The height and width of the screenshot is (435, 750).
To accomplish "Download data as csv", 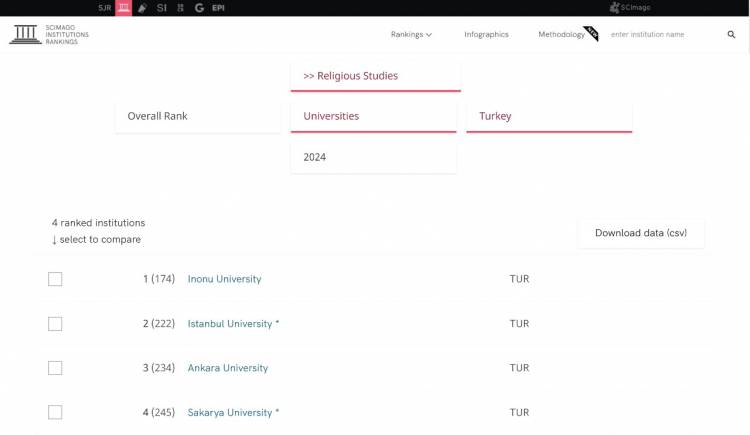I will coord(641,233).
